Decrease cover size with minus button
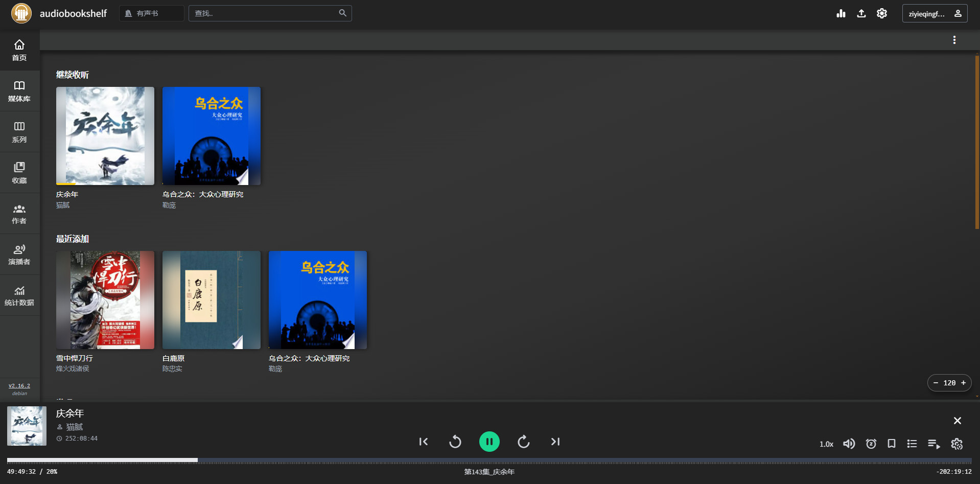The image size is (980, 484). pos(936,383)
